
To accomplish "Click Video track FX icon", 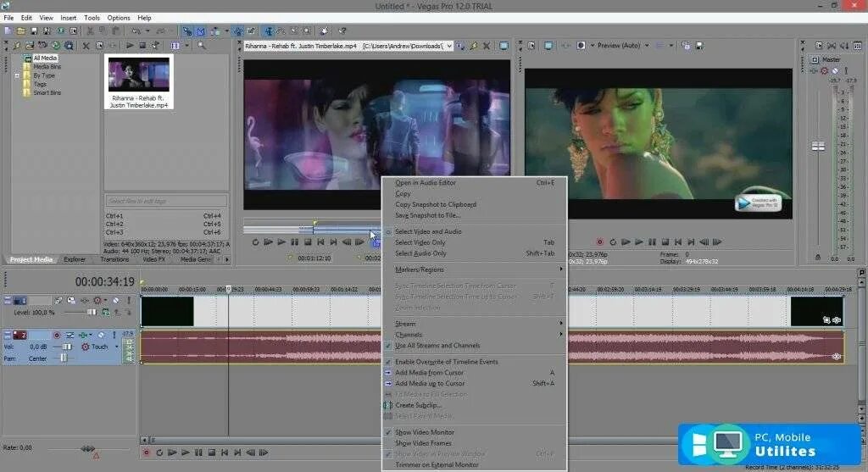I will [84, 301].
